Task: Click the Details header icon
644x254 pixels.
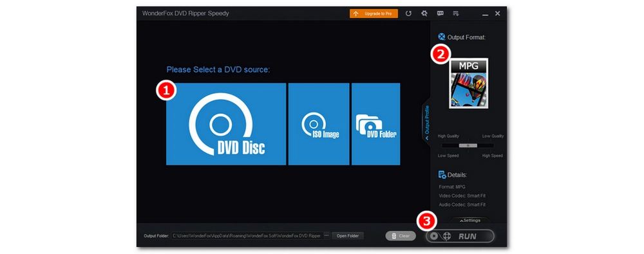Action: [x=442, y=175]
